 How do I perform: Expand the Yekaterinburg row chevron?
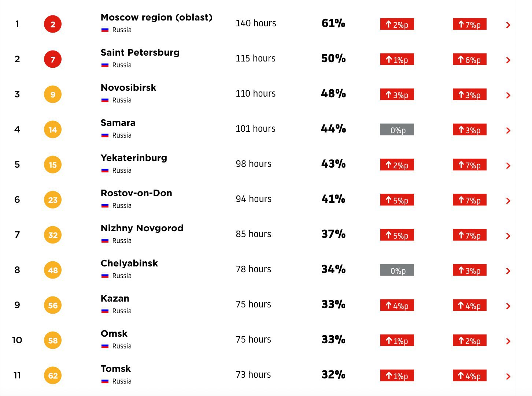[508, 165]
